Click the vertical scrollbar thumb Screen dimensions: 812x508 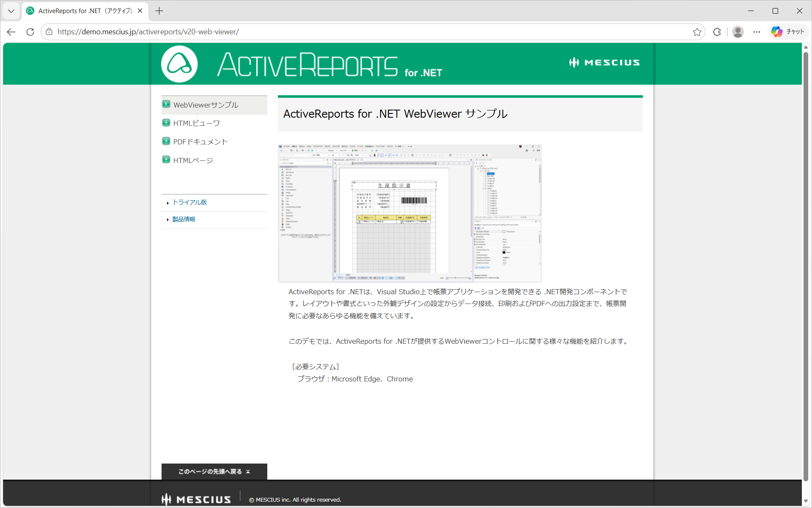tap(806, 266)
